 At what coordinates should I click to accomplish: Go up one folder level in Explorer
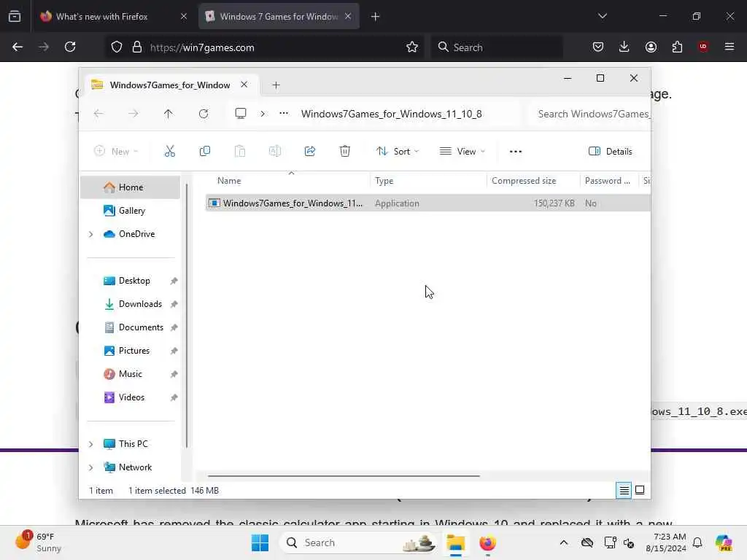pyautogui.click(x=169, y=114)
